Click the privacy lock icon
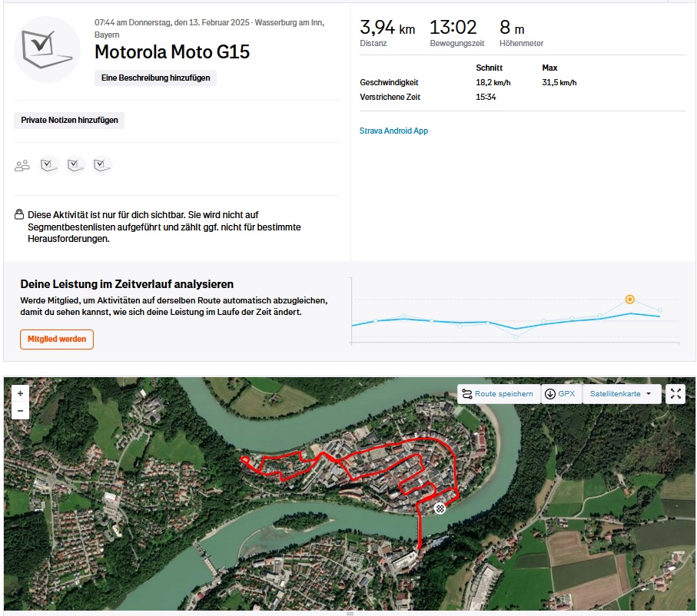697x616 pixels. 19,214
